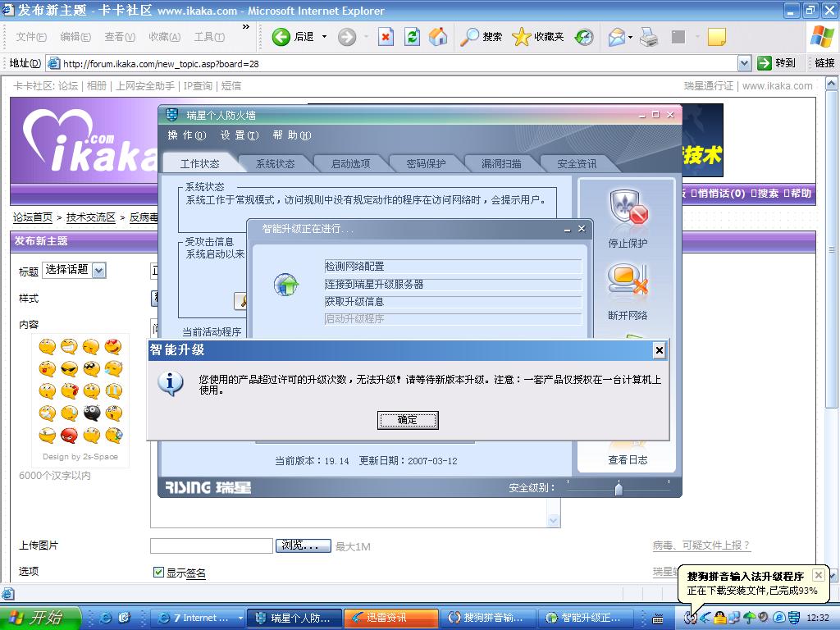Click the IE Forward arrow icon
840x630 pixels.
point(347,37)
